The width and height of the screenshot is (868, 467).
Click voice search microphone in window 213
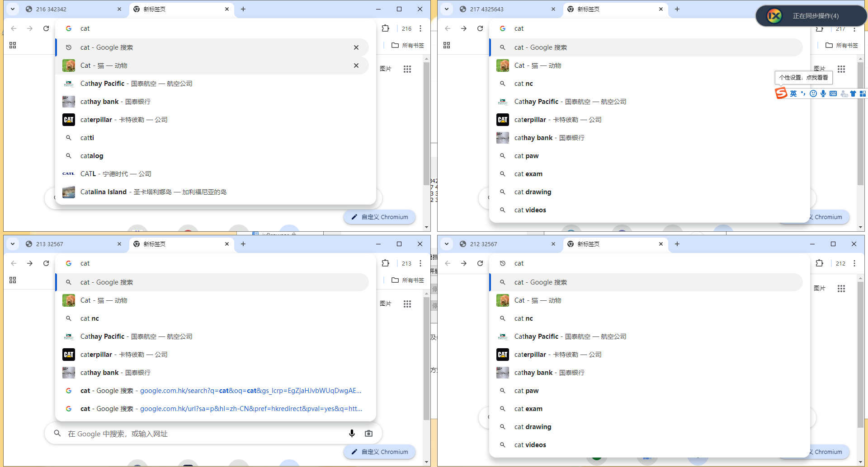pyautogui.click(x=352, y=434)
